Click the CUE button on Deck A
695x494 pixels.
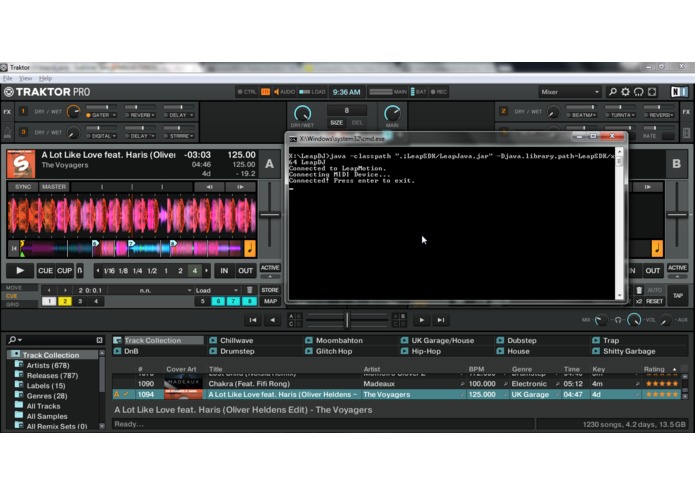(x=45, y=270)
